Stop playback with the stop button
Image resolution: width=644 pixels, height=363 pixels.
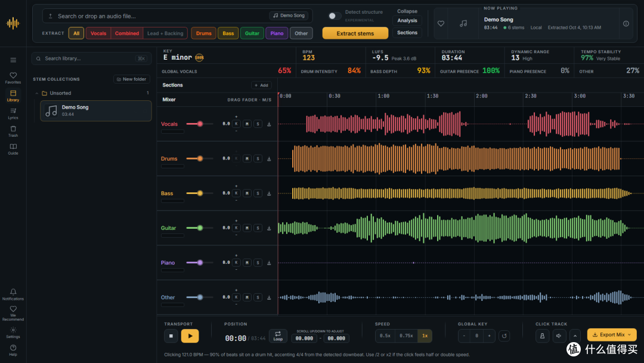(171, 336)
